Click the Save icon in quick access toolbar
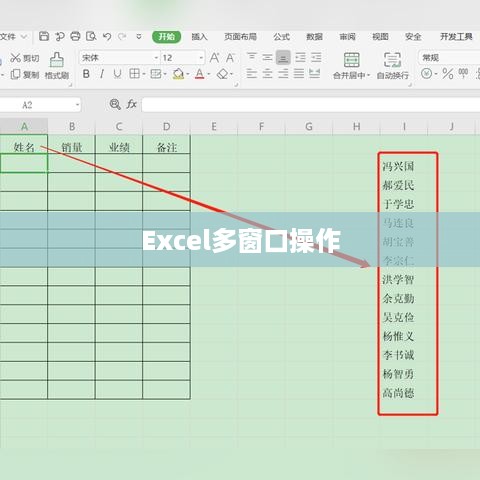480x480 pixels. coord(44,36)
